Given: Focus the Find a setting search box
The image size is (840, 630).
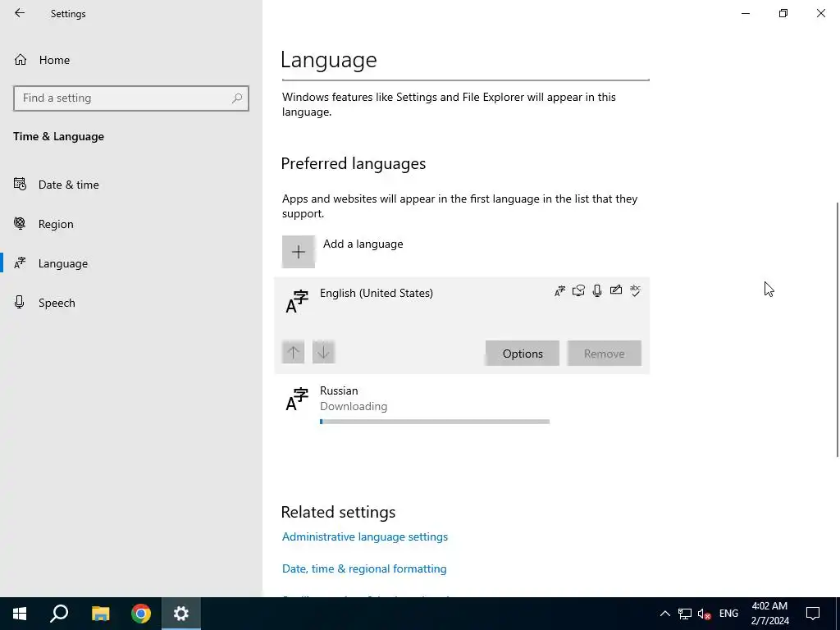Looking at the screenshot, I should pyautogui.click(x=130, y=98).
